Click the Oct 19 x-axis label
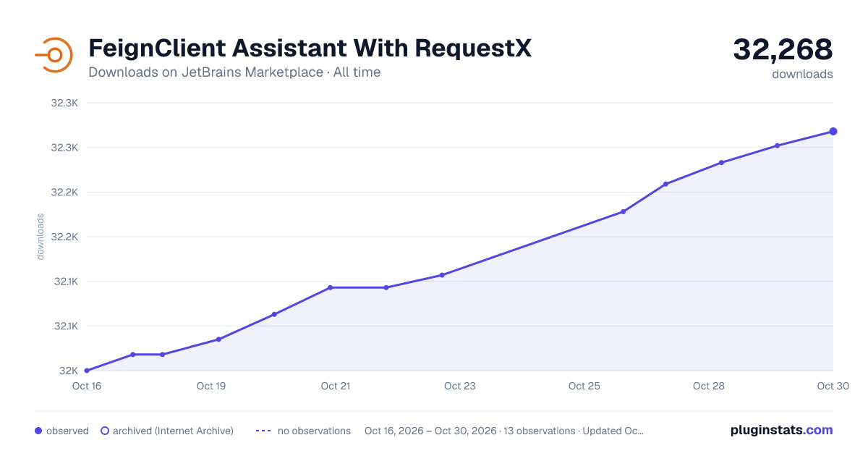 click(211, 386)
